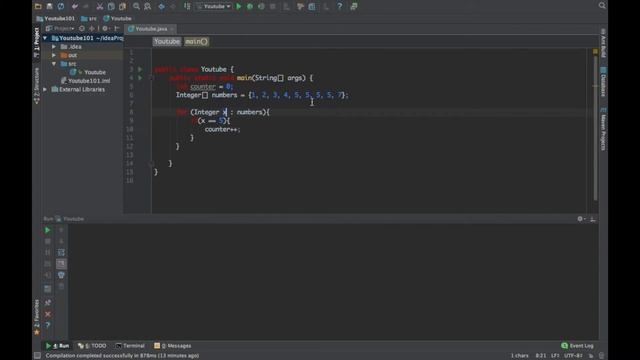Screen dimensions: 640x360
Task: Expand External Libraries node
Action: coord(45,89)
